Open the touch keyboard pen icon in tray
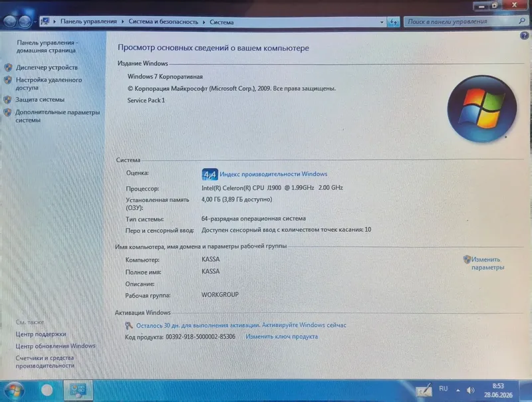 point(424,390)
